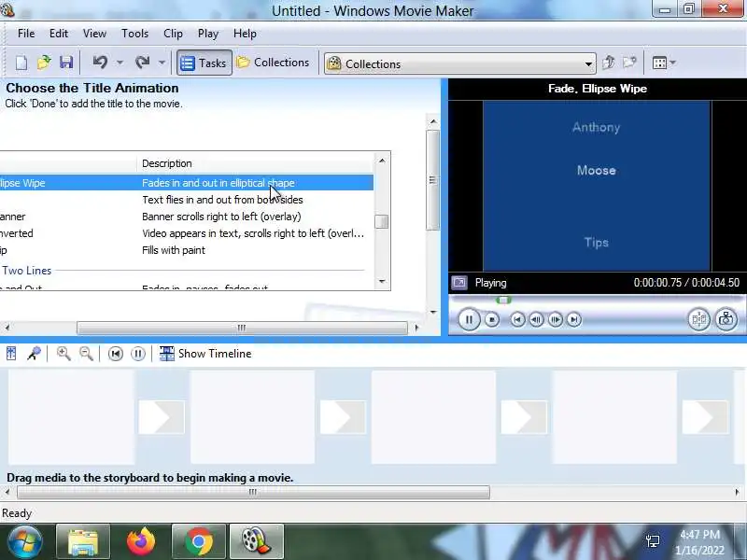The height and width of the screenshot is (560, 747).
Task: Zoom in on the timeline
Action: pos(63,354)
